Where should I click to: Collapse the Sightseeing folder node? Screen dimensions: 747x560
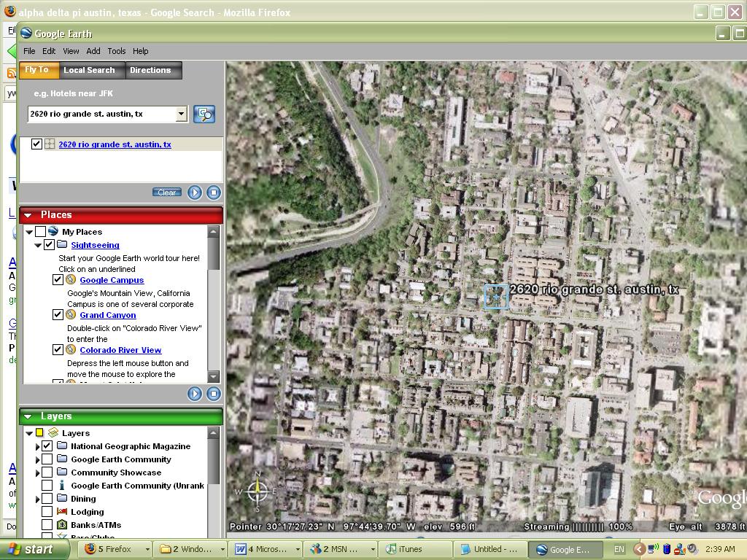pos(38,245)
